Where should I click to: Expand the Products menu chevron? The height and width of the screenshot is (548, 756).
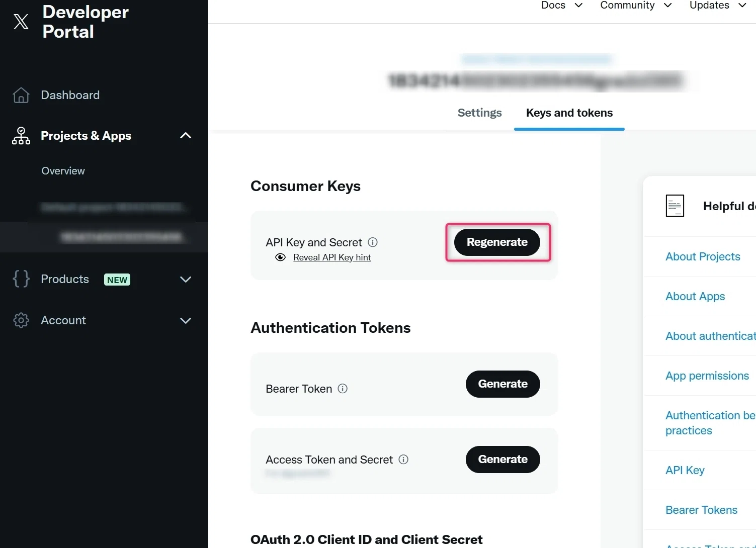tap(186, 280)
